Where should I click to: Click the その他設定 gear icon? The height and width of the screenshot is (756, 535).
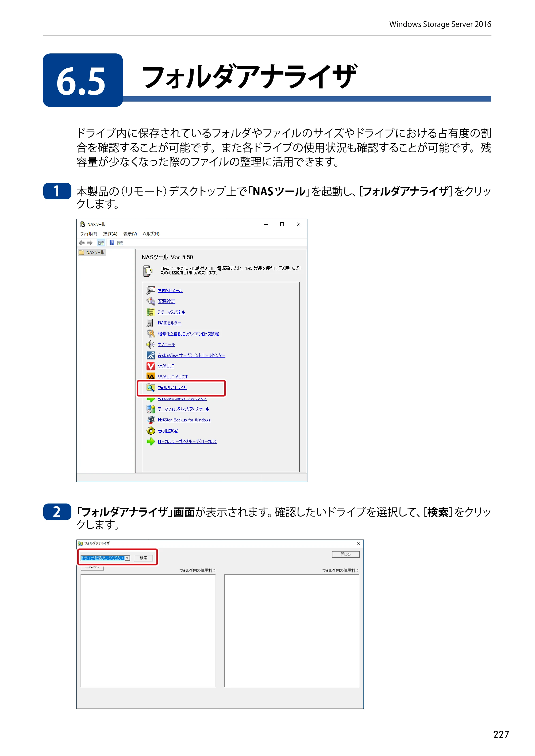click(151, 431)
